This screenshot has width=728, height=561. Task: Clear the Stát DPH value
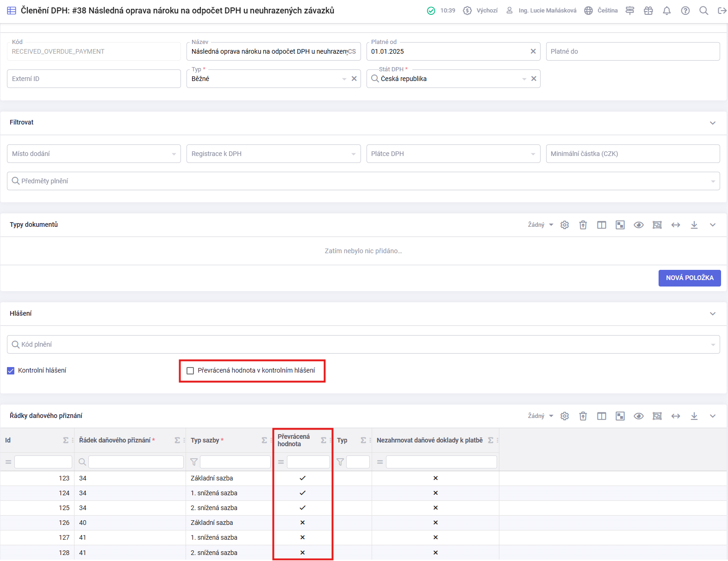[534, 79]
